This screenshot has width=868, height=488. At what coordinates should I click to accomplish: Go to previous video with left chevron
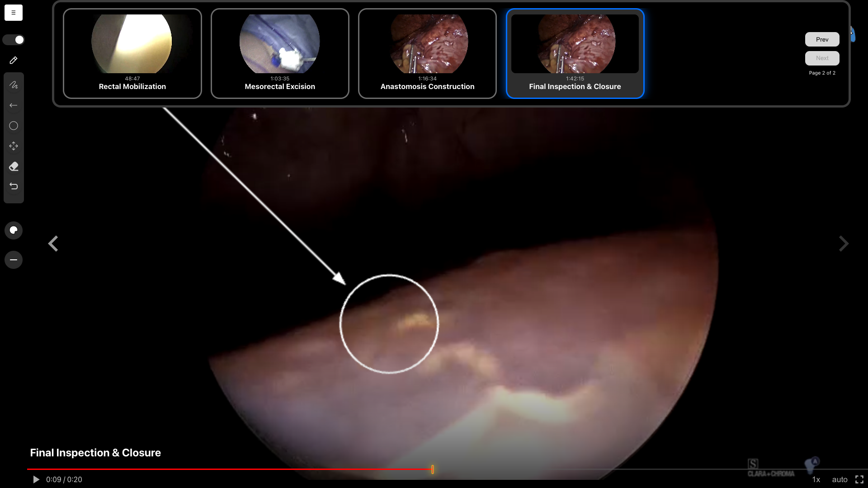[x=53, y=244]
